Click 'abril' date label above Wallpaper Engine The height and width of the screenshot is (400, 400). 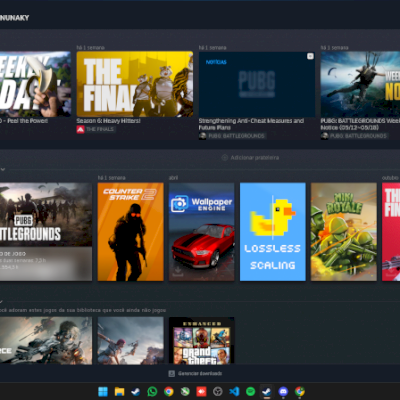173,178
